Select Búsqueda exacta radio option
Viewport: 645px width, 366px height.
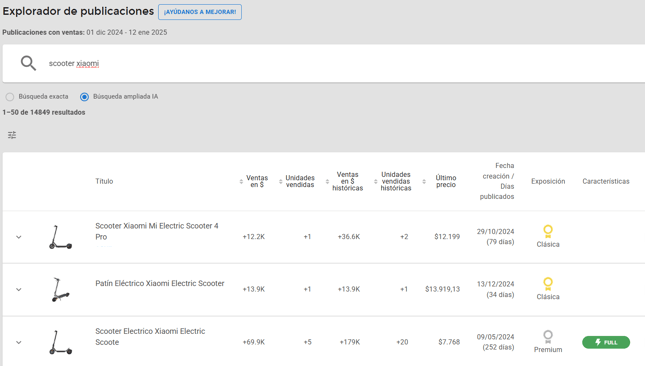(10, 97)
